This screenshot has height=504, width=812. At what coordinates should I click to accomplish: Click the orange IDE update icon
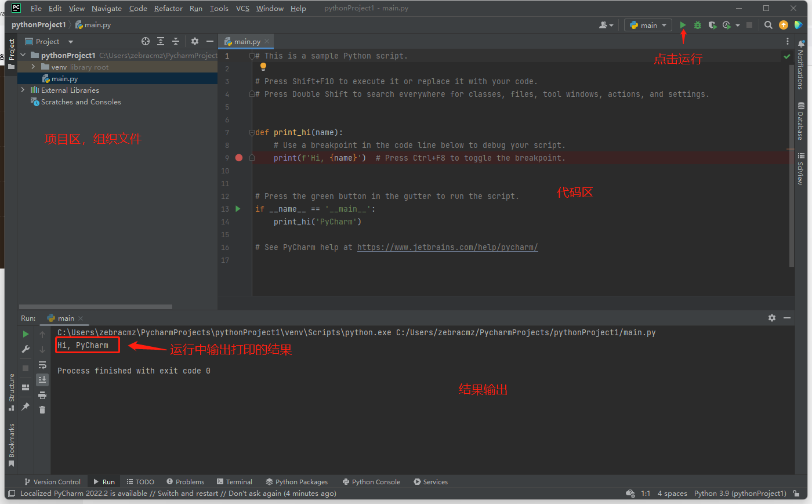click(784, 25)
